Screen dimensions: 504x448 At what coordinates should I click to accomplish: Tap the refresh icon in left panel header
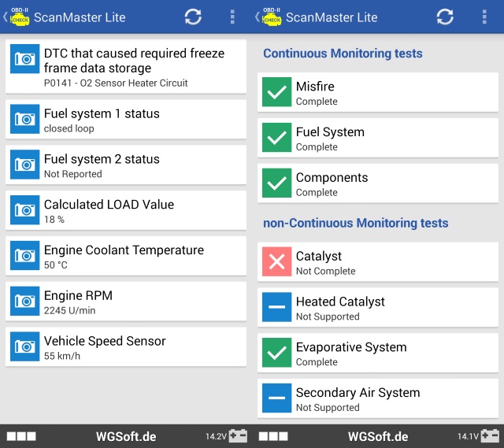[x=193, y=17]
